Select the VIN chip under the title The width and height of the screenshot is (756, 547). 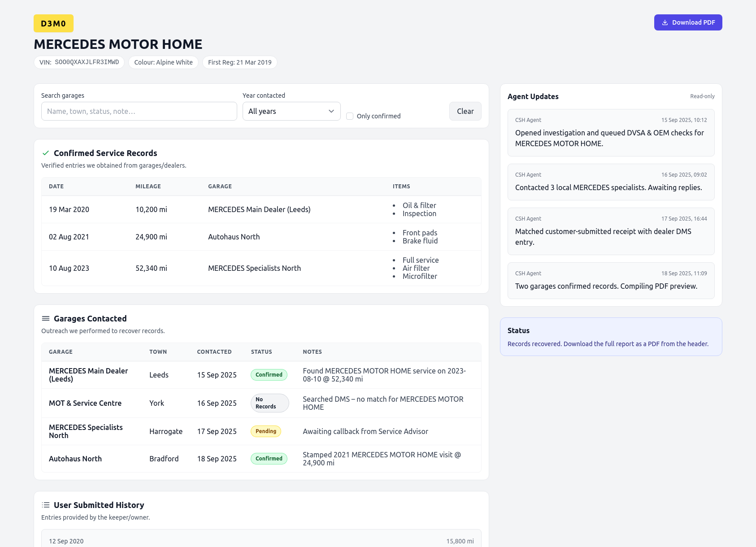coord(79,62)
